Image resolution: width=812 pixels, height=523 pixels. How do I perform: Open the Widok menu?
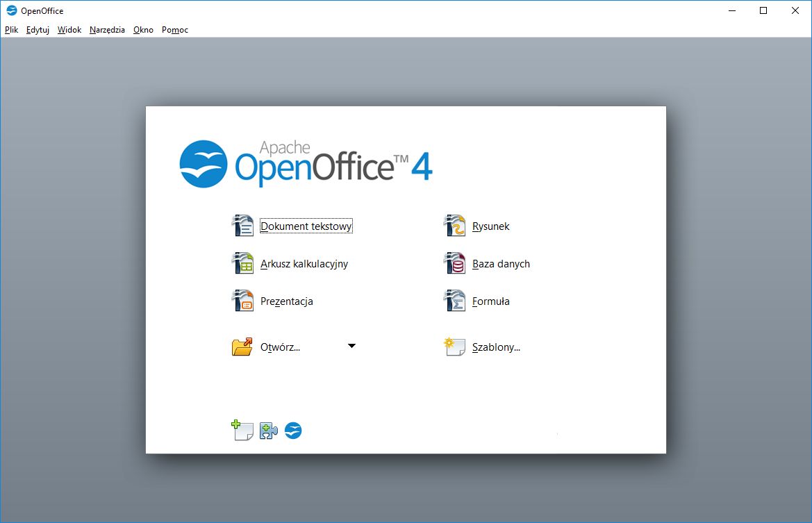(69, 30)
